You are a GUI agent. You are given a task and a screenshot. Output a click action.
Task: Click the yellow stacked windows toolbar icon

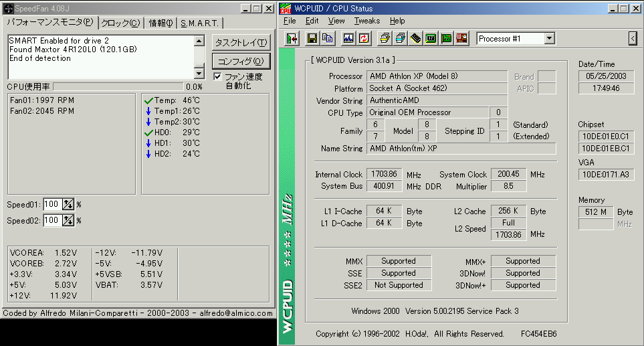click(385, 39)
